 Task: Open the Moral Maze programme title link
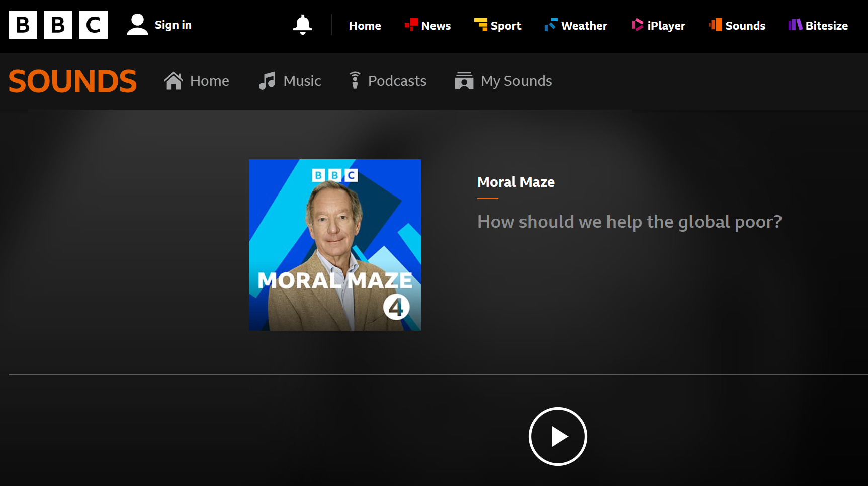(516, 182)
